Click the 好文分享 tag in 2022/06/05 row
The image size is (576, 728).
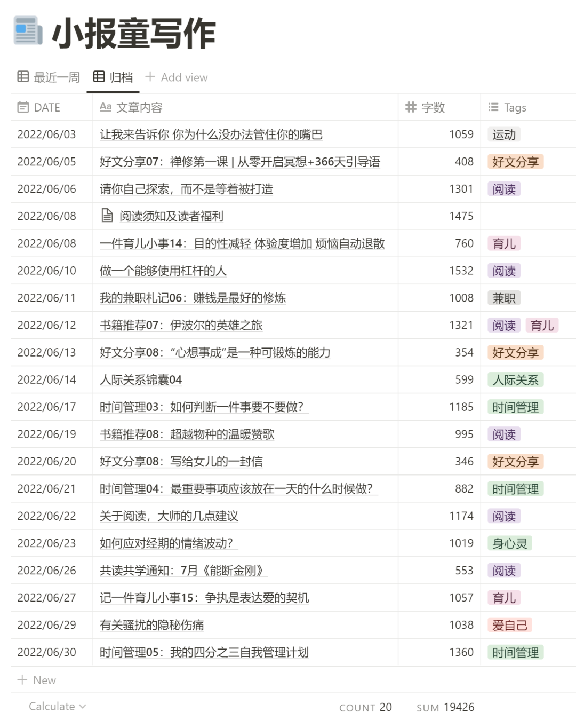[x=515, y=162]
